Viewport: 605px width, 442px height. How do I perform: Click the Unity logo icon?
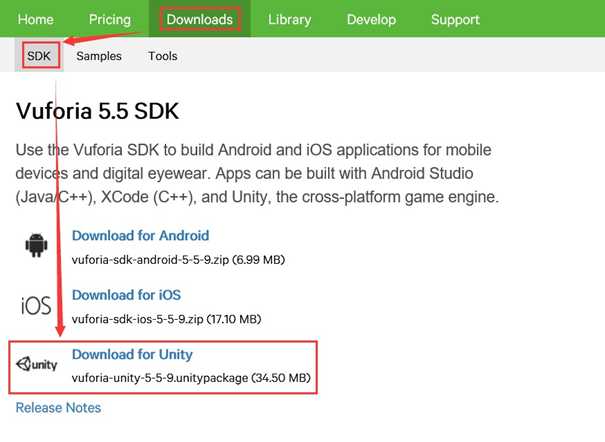click(37, 364)
